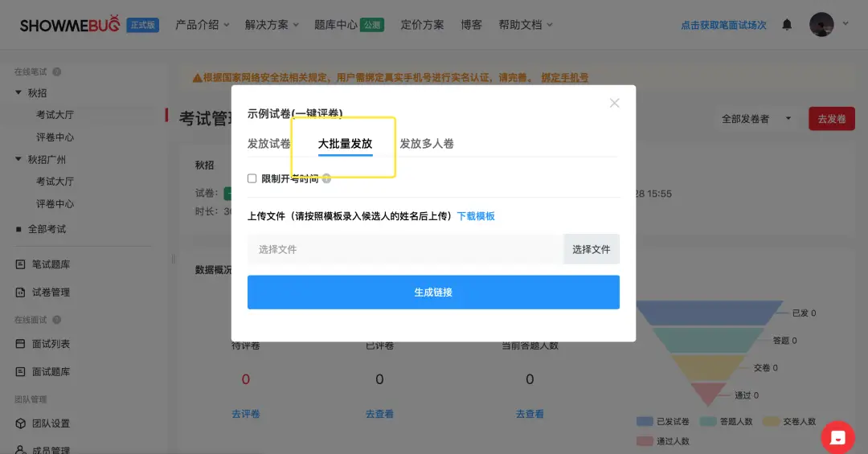This screenshot has width=868, height=454.
Task: Click 点击获取笔面试场次 link
Action: (723, 25)
